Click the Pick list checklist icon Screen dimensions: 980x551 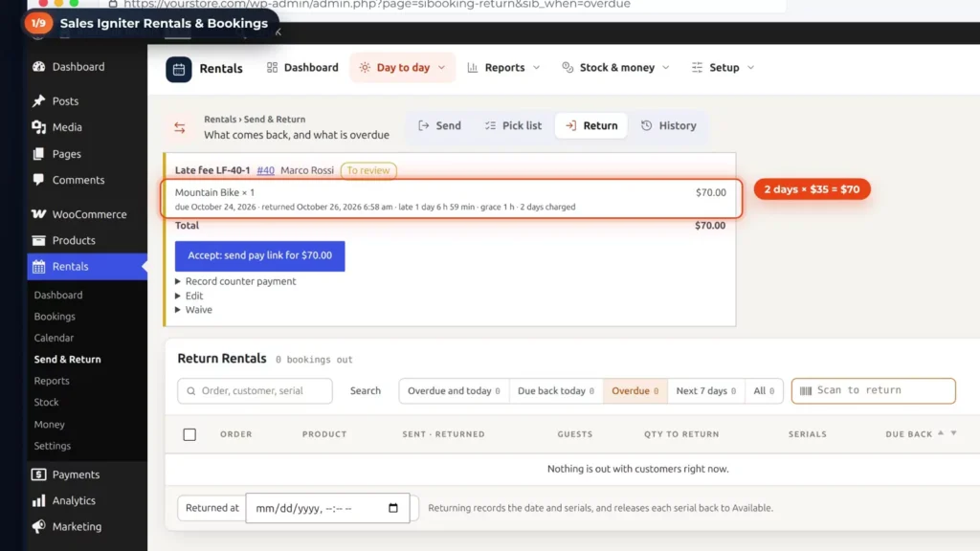pos(490,125)
